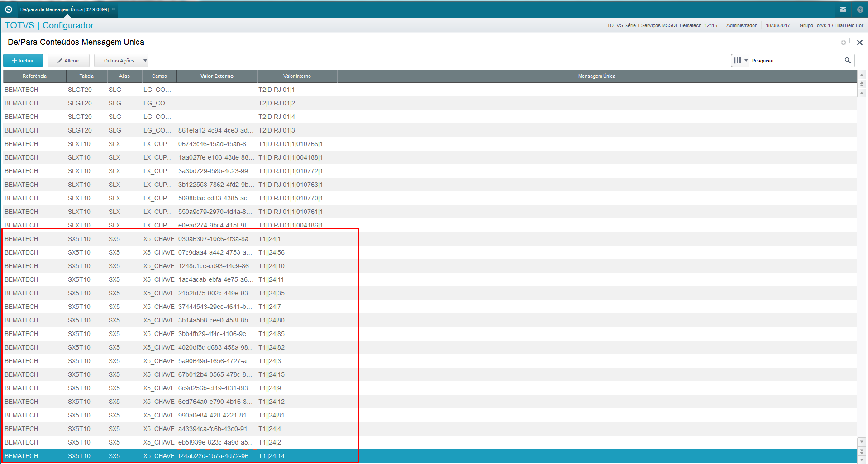Close the De/para de Mensagem Única tab

pyautogui.click(x=114, y=9)
